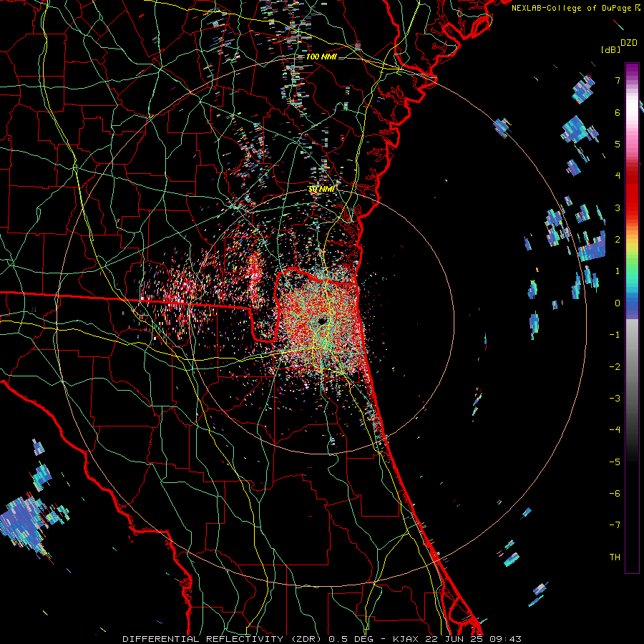Screen dimensions: 644x644
Task: Click the 6 dB value on legend
Action: (x=618, y=112)
